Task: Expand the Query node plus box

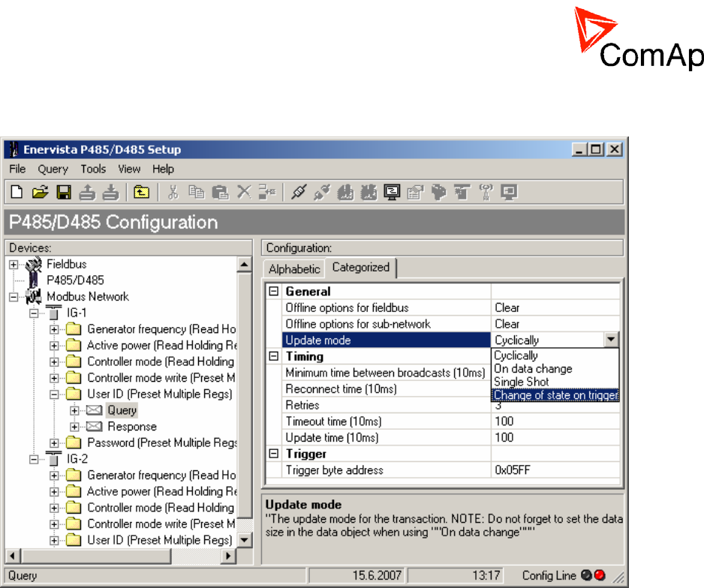Action: point(74,410)
